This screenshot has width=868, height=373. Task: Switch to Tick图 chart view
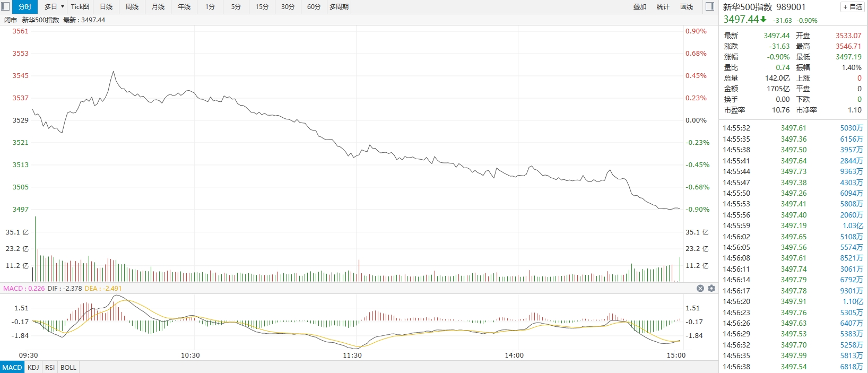pos(80,7)
